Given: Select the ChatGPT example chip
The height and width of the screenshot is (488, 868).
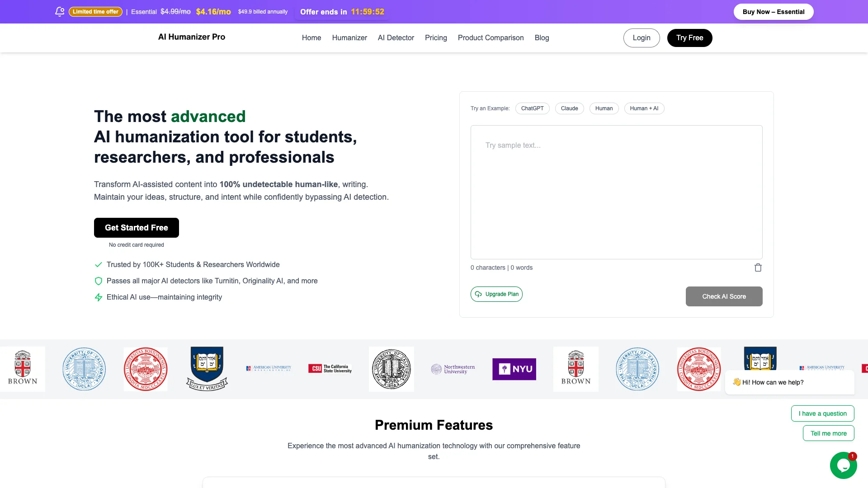Looking at the screenshot, I should tap(532, 108).
